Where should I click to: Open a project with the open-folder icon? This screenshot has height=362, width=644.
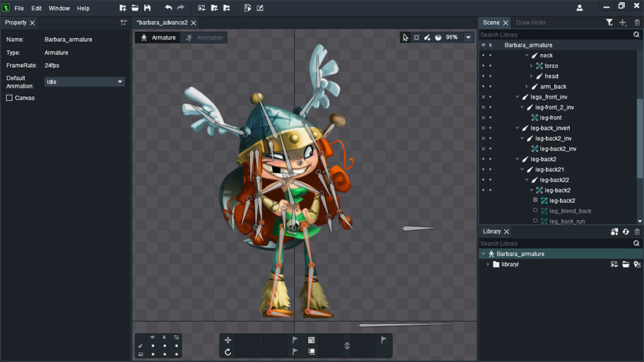coord(135,8)
